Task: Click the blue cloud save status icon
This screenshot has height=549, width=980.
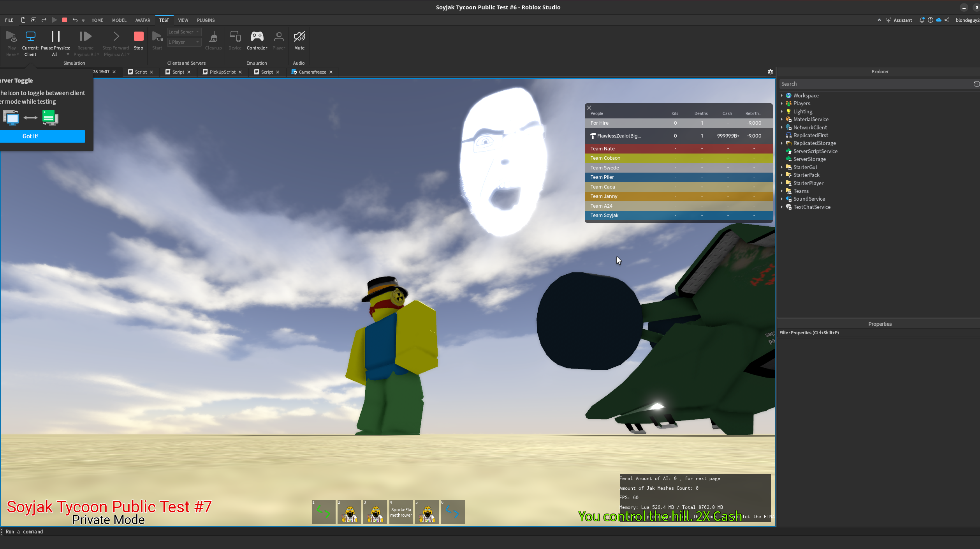Action: point(939,20)
